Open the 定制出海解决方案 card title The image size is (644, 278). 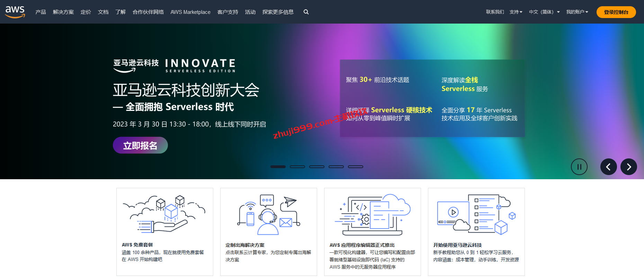click(x=245, y=245)
